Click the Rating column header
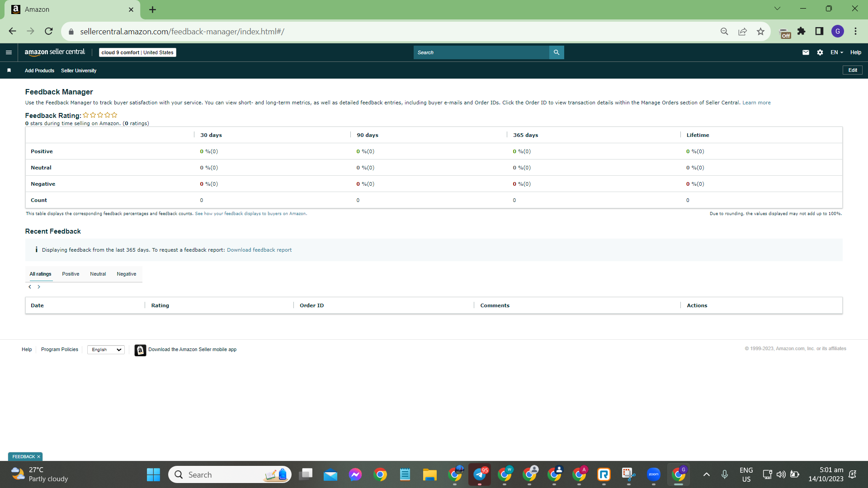The image size is (868, 488). click(160, 305)
